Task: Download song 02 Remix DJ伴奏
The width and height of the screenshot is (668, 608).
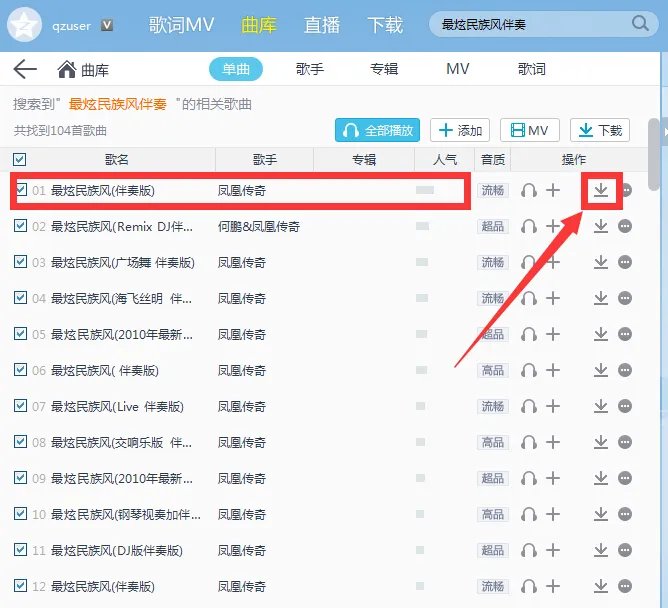Action: tap(601, 226)
